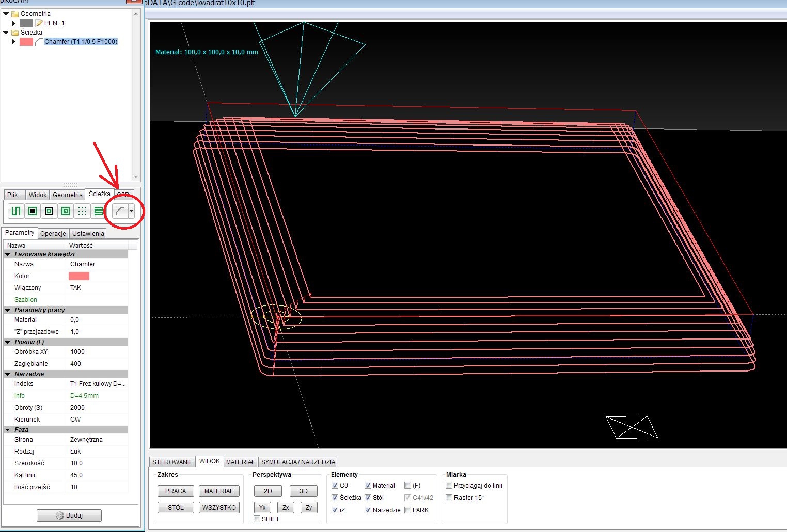Click the Geometria folder icon
This screenshot has height=532, width=787.
pyautogui.click(x=15, y=14)
